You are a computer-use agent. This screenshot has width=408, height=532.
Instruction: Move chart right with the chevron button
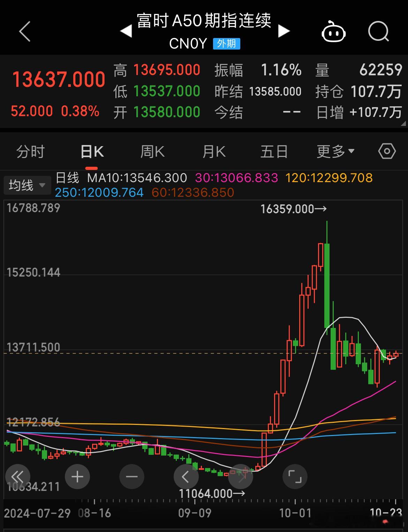(240, 477)
